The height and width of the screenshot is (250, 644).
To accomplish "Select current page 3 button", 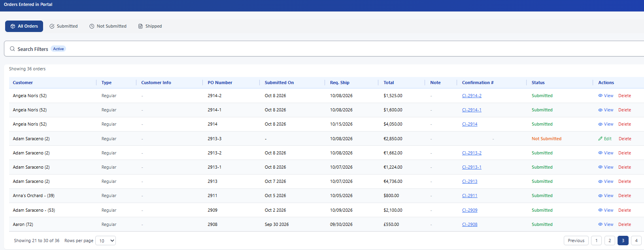I will (x=623, y=241).
